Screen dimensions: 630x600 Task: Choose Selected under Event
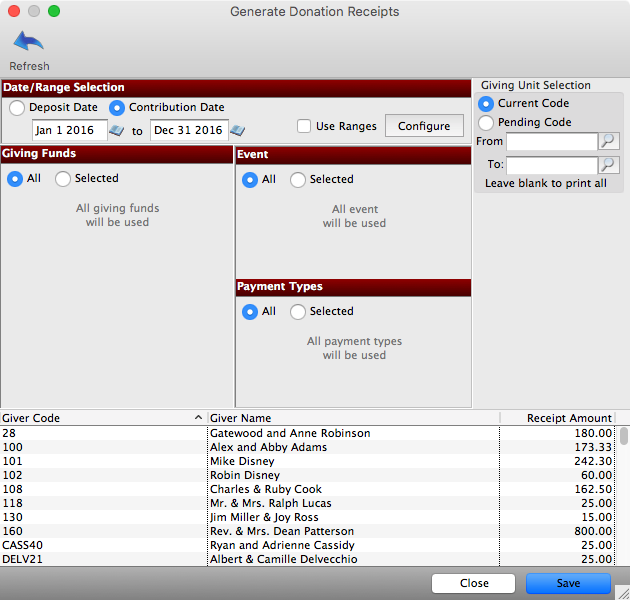click(298, 180)
